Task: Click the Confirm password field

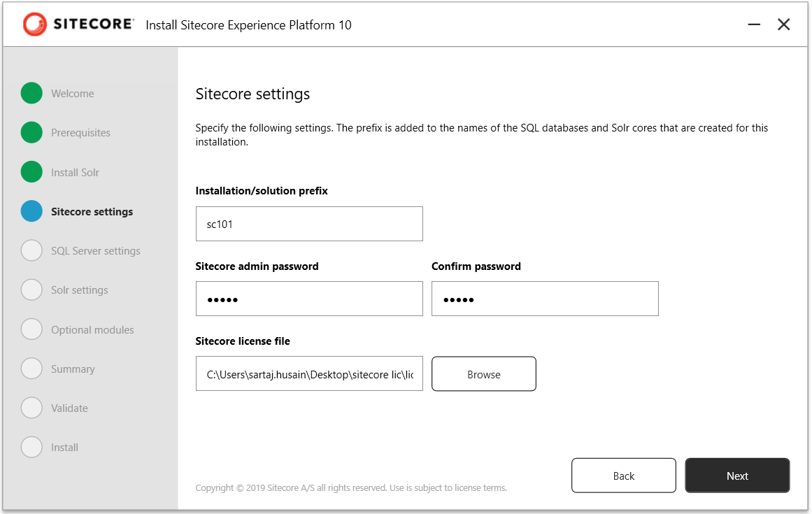Action: pos(545,299)
